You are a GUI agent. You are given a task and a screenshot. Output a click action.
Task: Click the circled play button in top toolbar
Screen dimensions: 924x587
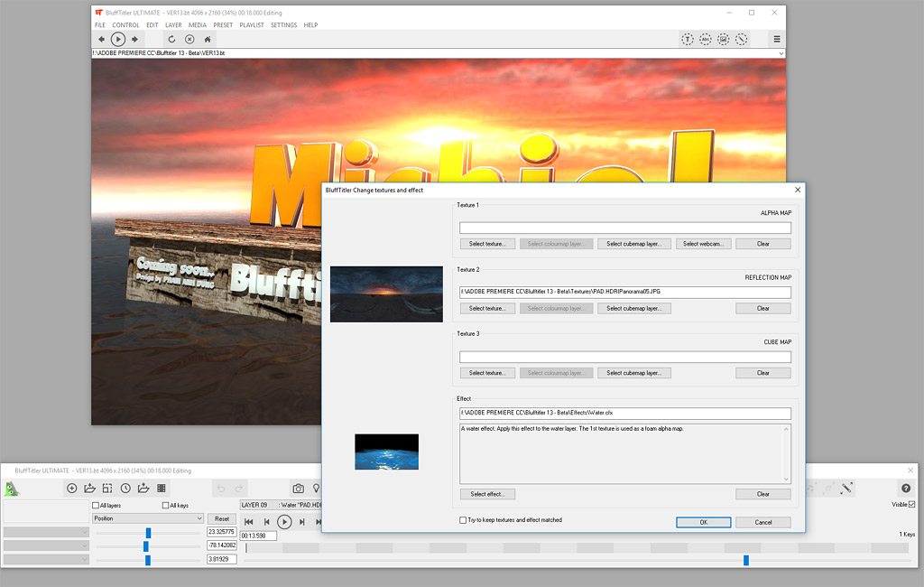(118, 39)
